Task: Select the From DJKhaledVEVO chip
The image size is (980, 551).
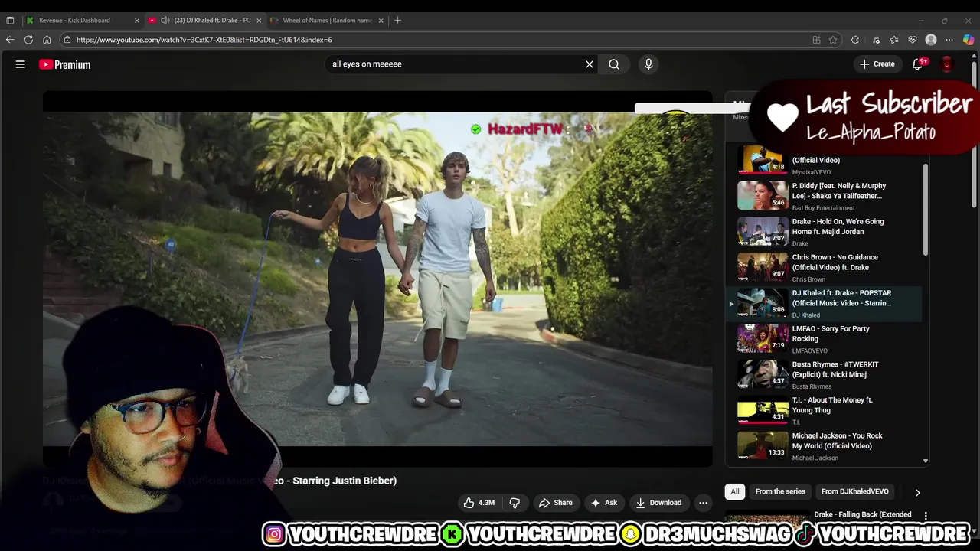Action: (x=855, y=491)
